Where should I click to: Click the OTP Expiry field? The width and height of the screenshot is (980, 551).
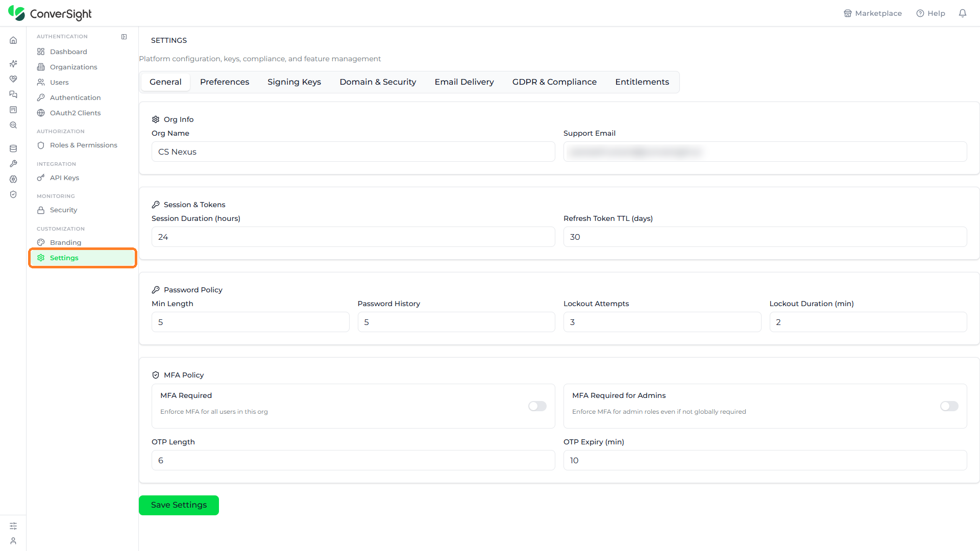(x=765, y=460)
